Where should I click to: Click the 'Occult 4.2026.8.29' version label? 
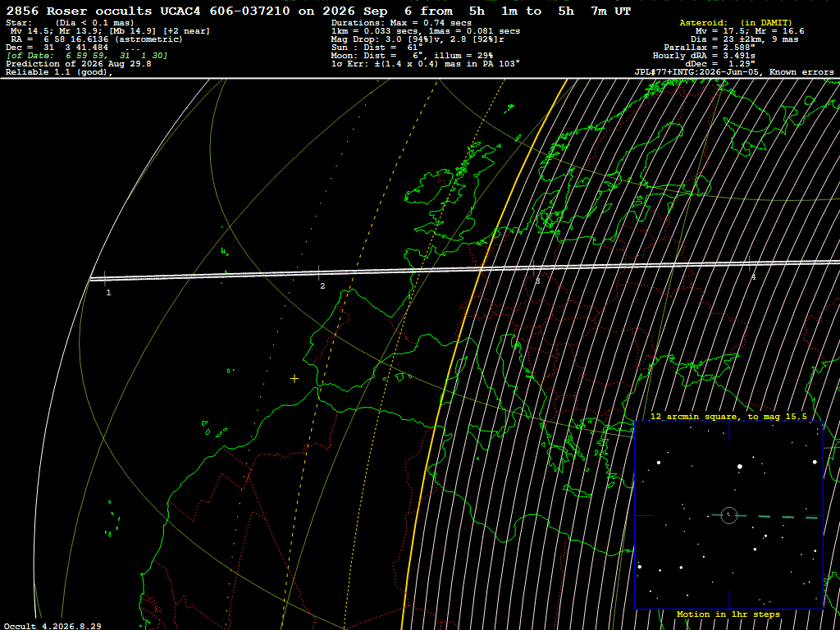click(52, 626)
